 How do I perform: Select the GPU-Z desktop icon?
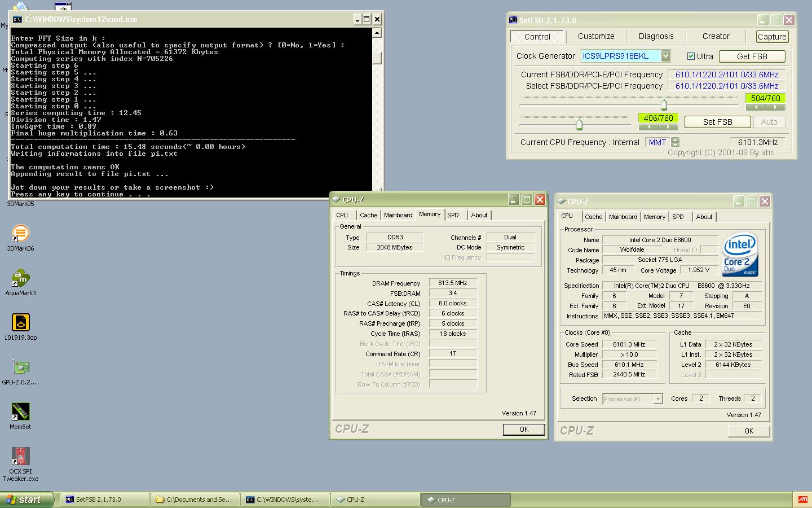(20, 367)
